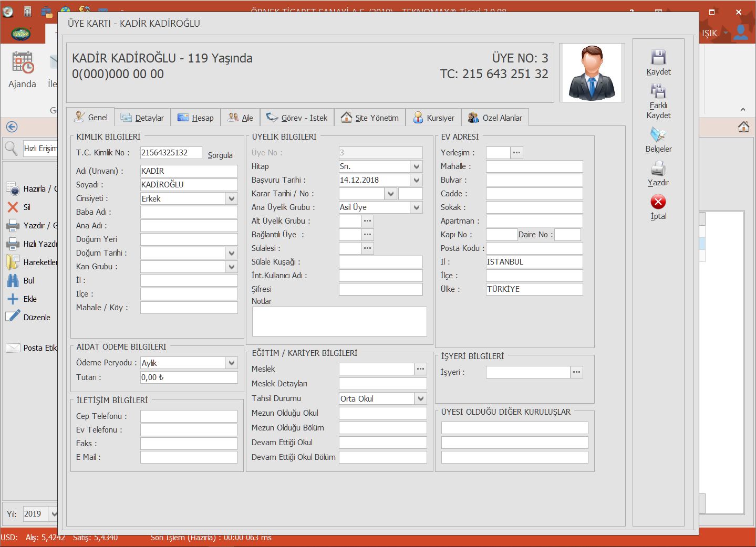Image resolution: width=756 pixels, height=547 pixels.
Task: Expand the Ödeme Peryodu dropdown
Action: (232, 363)
